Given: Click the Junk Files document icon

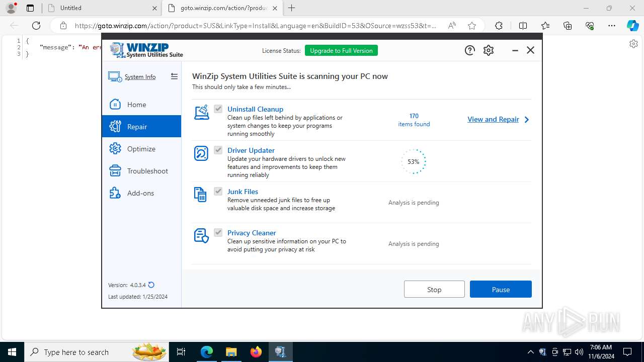Looking at the screenshot, I should point(200,195).
